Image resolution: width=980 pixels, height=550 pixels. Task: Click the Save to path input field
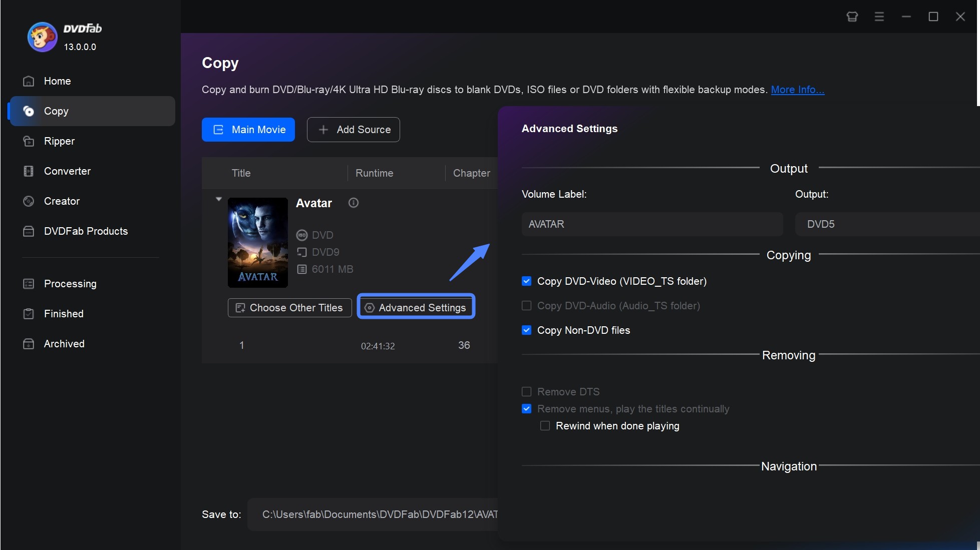[x=378, y=514]
